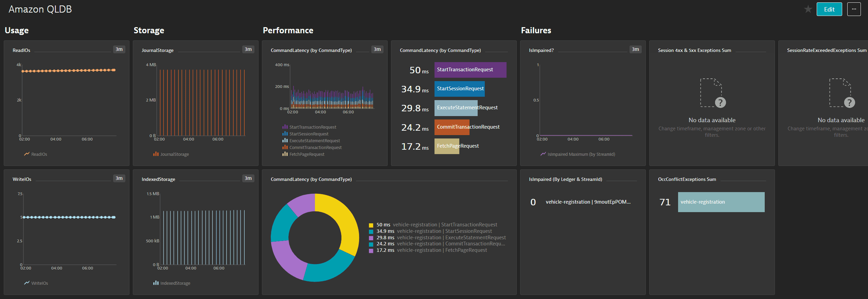Viewport: 868px width, 299px height.
Task: Click the IndexedStorage tile title
Action: (158, 179)
